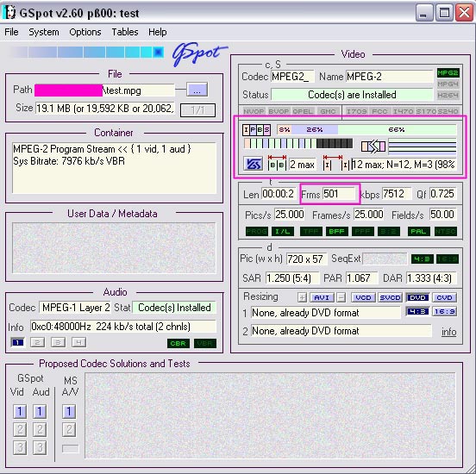The image size is (476, 474).
Task: Select audio stream 3 button
Action: tap(58, 342)
